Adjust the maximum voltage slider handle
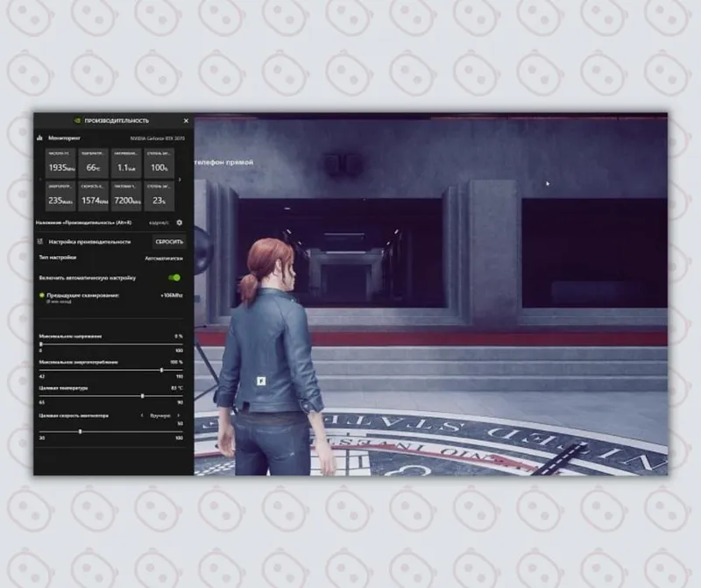 pos(40,344)
